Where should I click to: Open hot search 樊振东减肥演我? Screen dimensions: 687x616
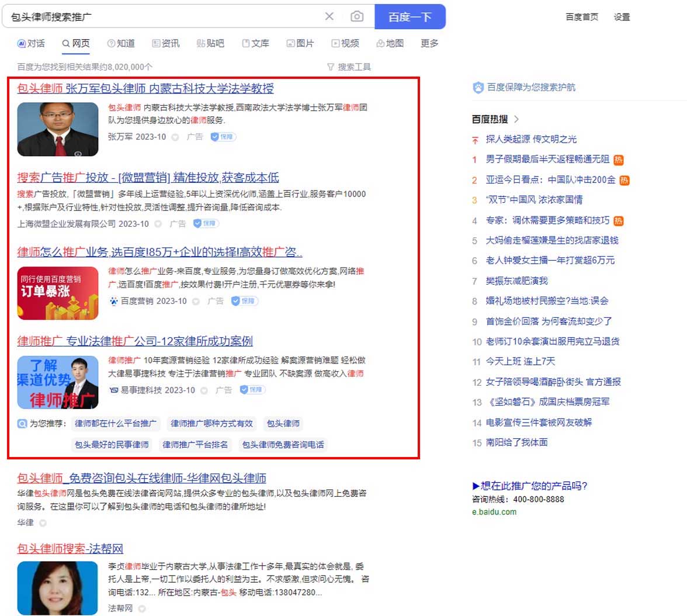point(516,281)
